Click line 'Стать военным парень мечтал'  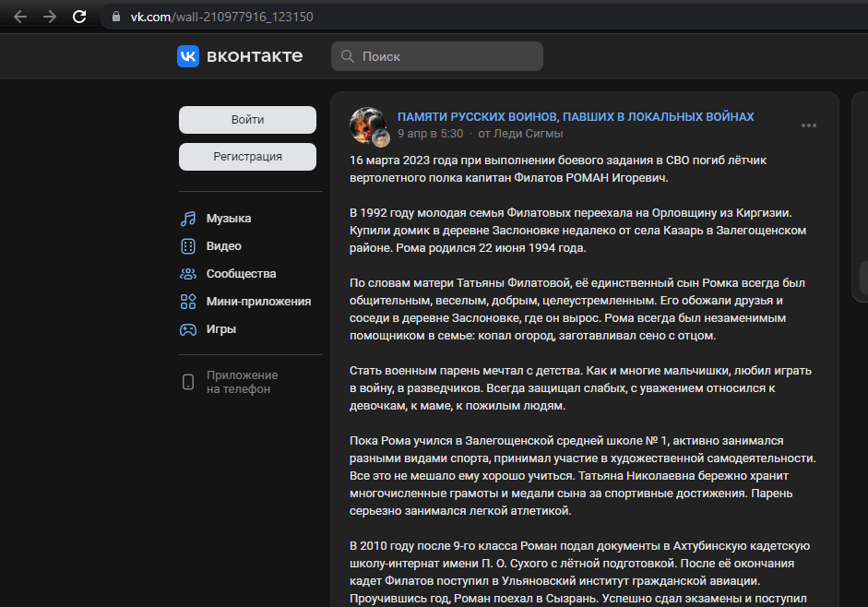581,371
